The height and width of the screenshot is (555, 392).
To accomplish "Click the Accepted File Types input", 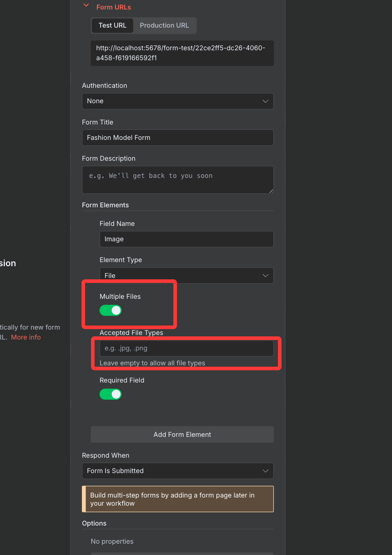I will pos(186,348).
